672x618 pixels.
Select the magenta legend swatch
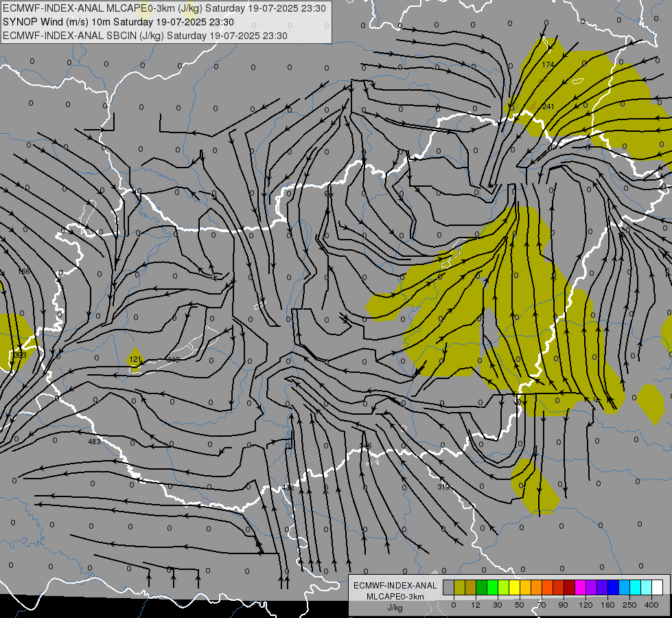coord(580,587)
